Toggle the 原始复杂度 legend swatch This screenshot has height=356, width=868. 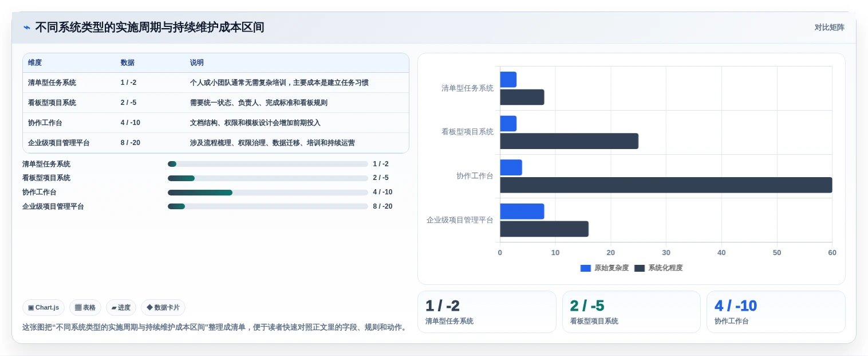(x=586, y=268)
